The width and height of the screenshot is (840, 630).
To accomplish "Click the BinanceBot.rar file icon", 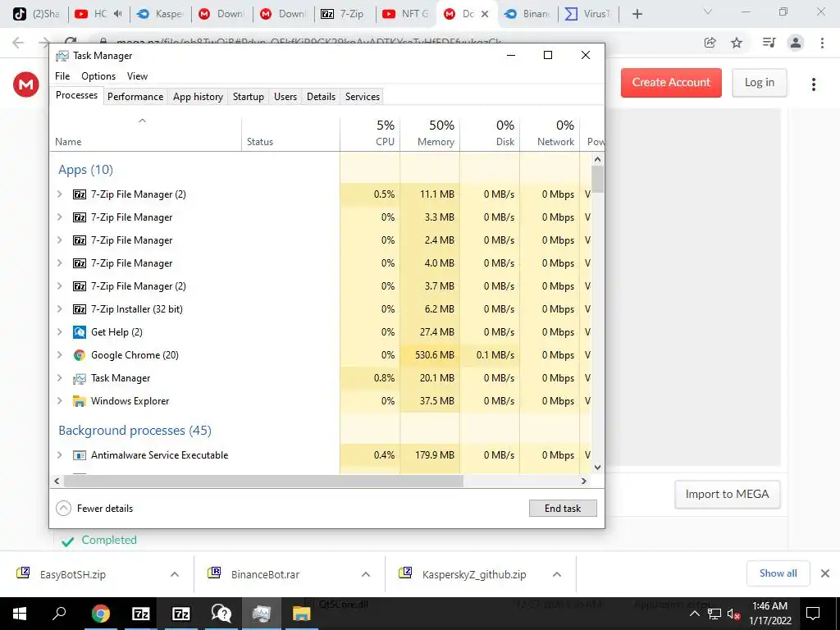I will (x=214, y=573).
